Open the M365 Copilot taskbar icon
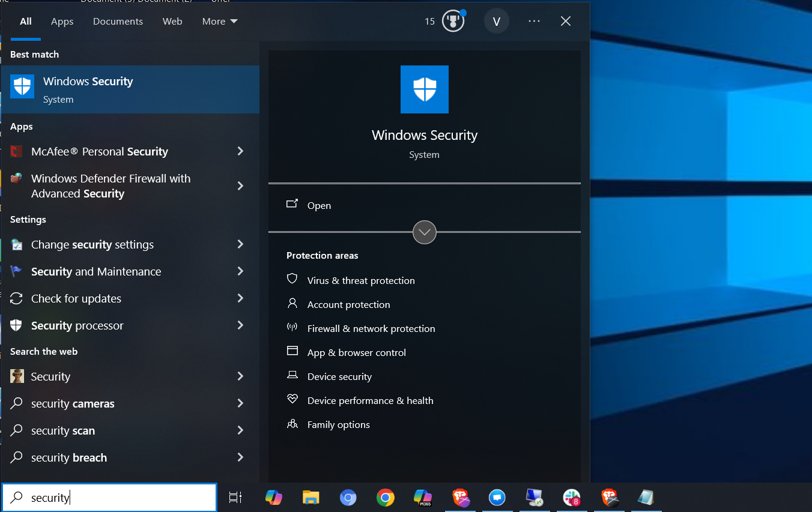 pyautogui.click(x=423, y=498)
